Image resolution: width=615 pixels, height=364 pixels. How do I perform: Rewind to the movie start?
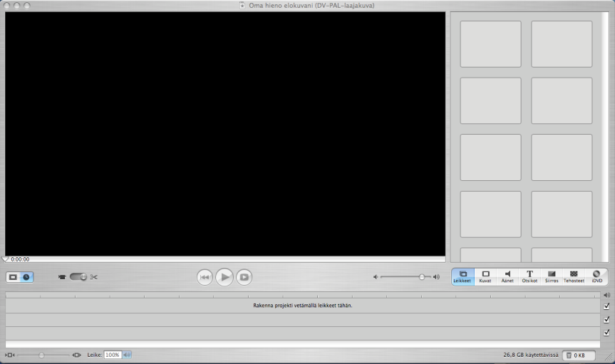[205, 277]
